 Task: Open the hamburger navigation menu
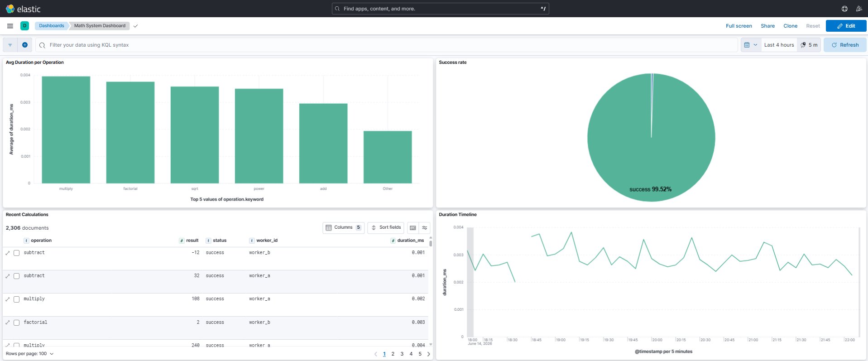10,26
